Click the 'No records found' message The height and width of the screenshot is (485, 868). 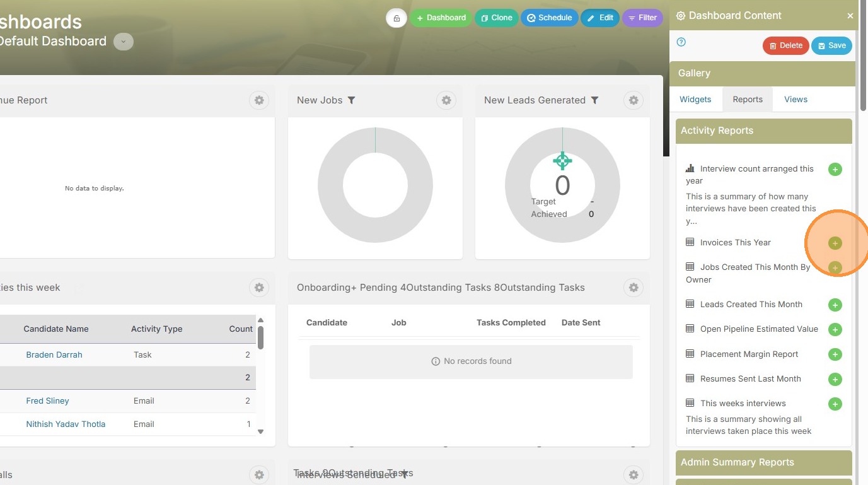[x=471, y=362]
